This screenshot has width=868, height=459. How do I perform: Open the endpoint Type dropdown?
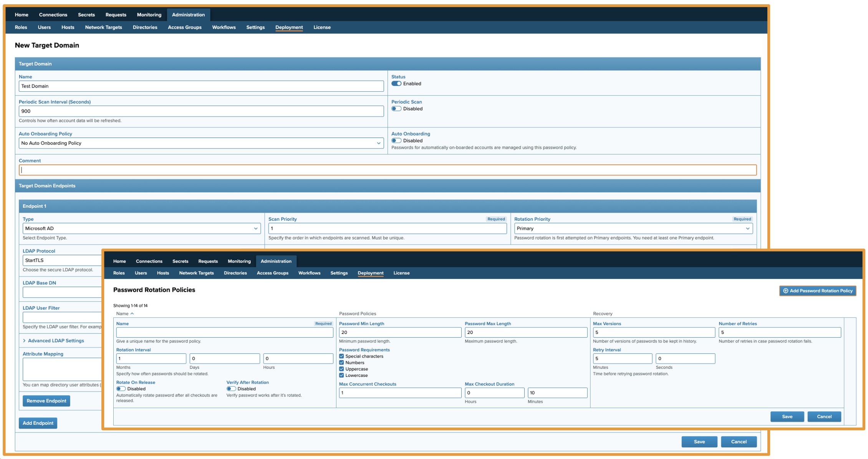[256, 228]
